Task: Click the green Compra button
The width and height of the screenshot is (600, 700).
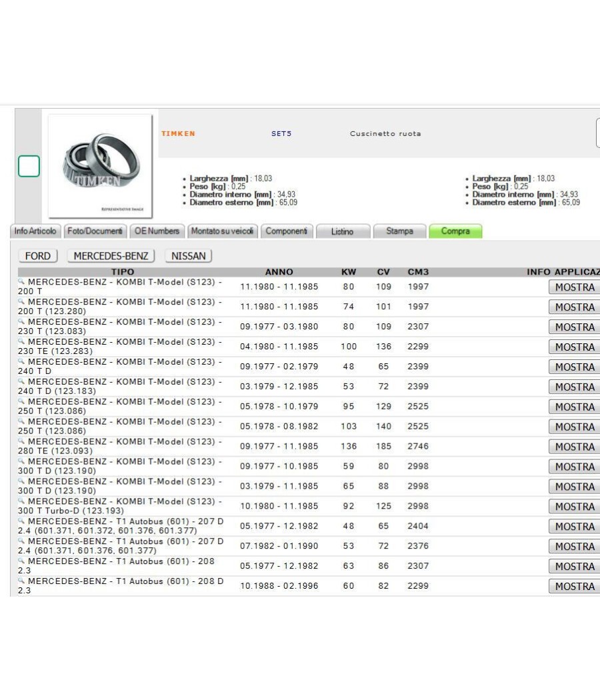Action: pos(455,231)
